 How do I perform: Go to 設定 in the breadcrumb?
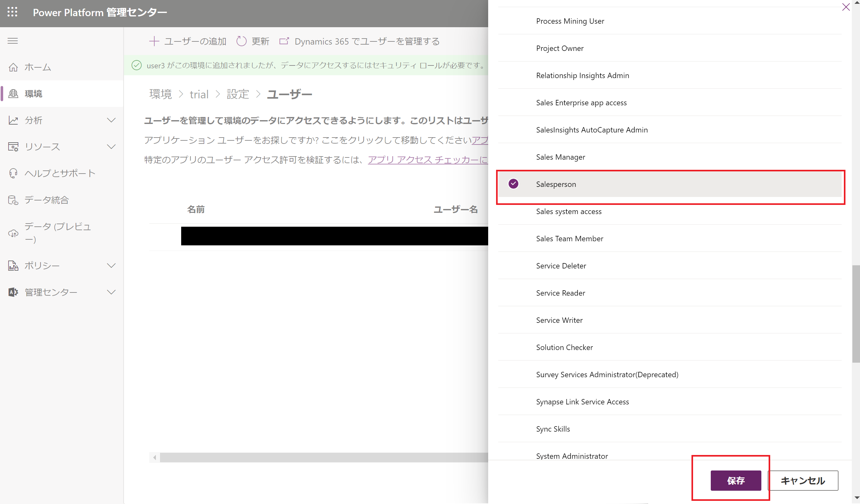(238, 94)
